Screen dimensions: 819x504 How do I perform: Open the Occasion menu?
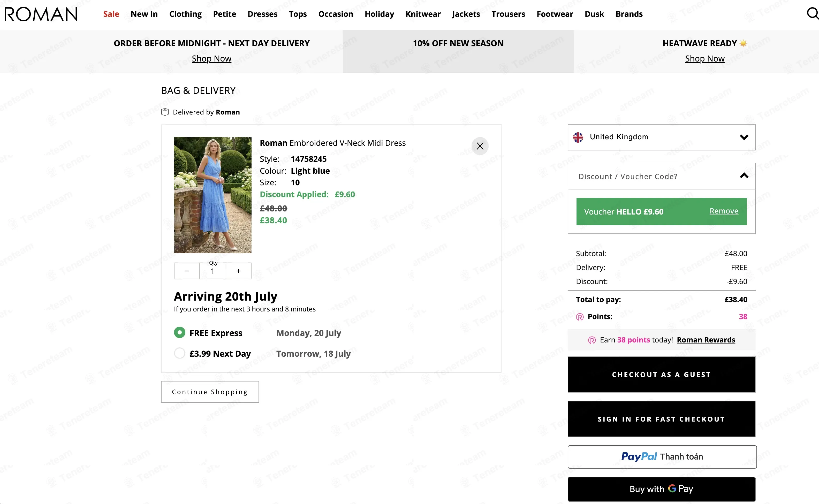pyautogui.click(x=335, y=14)
